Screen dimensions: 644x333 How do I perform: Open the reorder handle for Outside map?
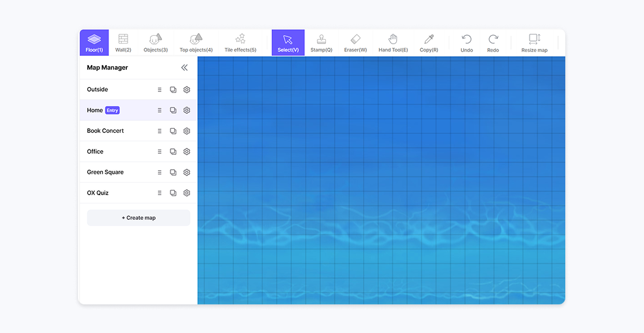click(x=160, y=90)
